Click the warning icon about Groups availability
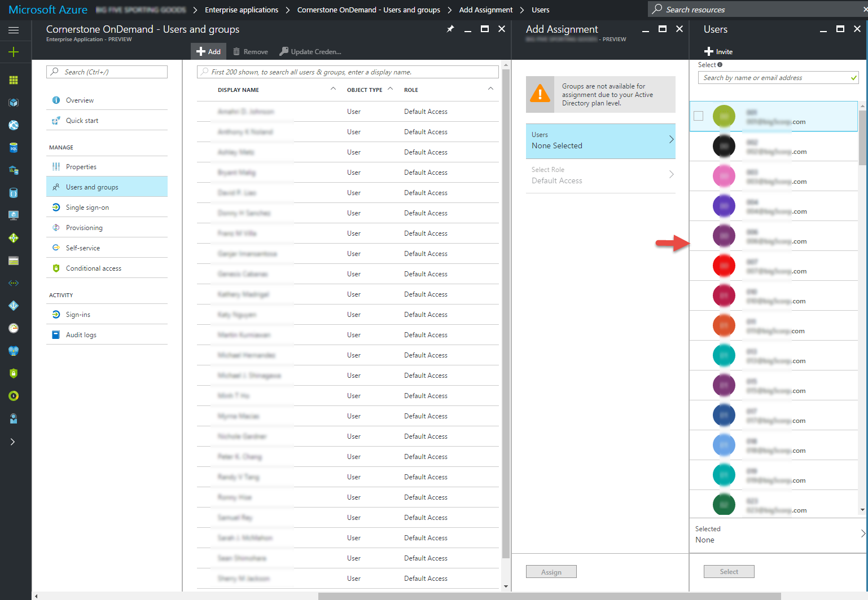The width and height of the screenshot is (868, 600). (x=540, y=94)
